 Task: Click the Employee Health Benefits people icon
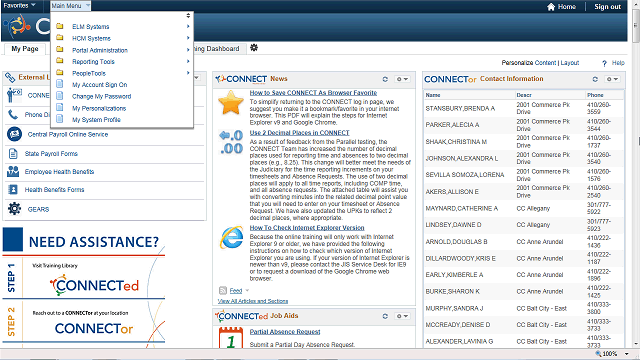pos(13,171)
